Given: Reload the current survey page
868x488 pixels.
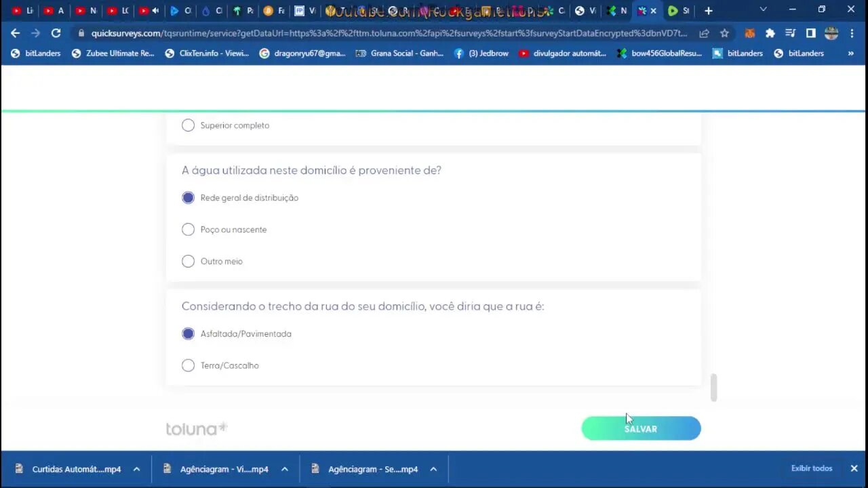Looking at the screenshot, I should tap(56, 33).
